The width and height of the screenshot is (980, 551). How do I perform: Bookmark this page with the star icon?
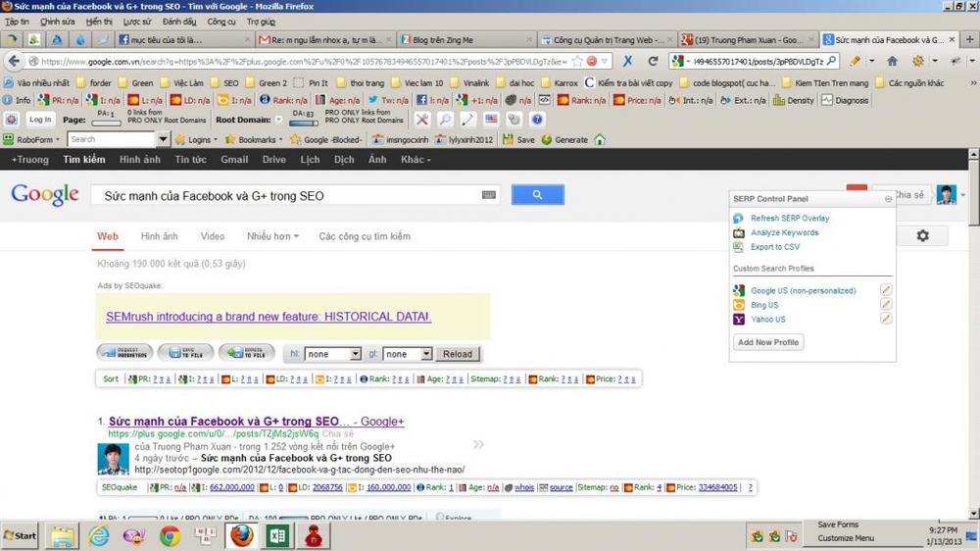coord(578,62)
